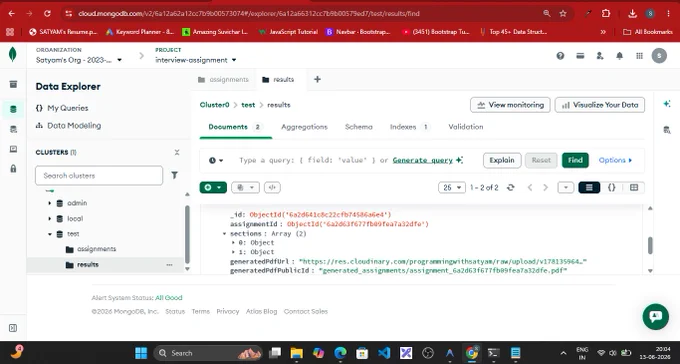Open Visual Studio Code from taskbar
680x364 pixels.
(384, 353)
